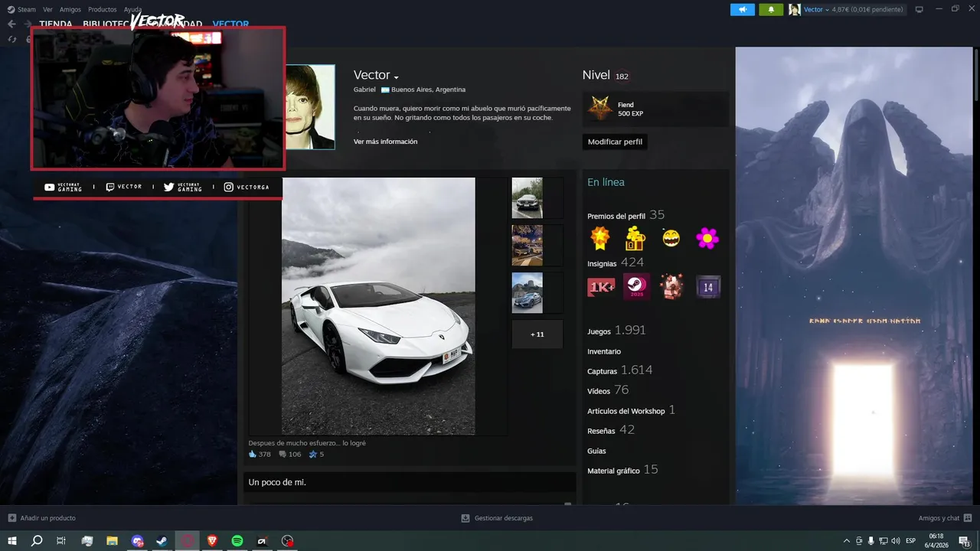Open the Capturas 1.614 link
980x551 pixels.
click(620, 370)
